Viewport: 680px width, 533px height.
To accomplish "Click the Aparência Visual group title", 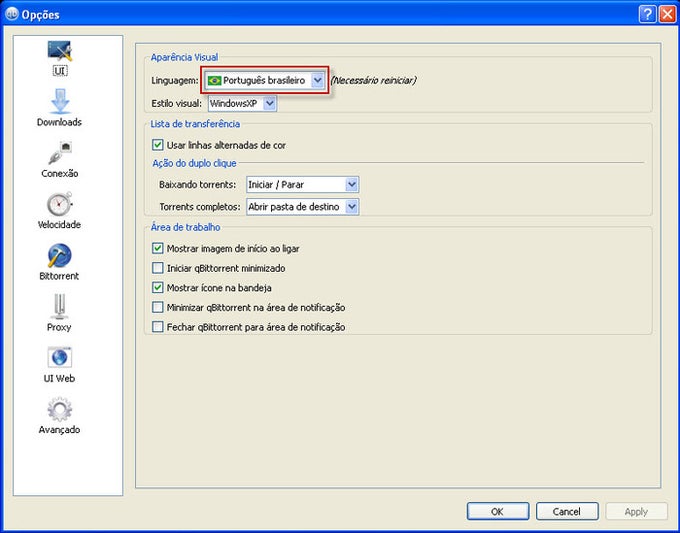I will pos(184,57).
